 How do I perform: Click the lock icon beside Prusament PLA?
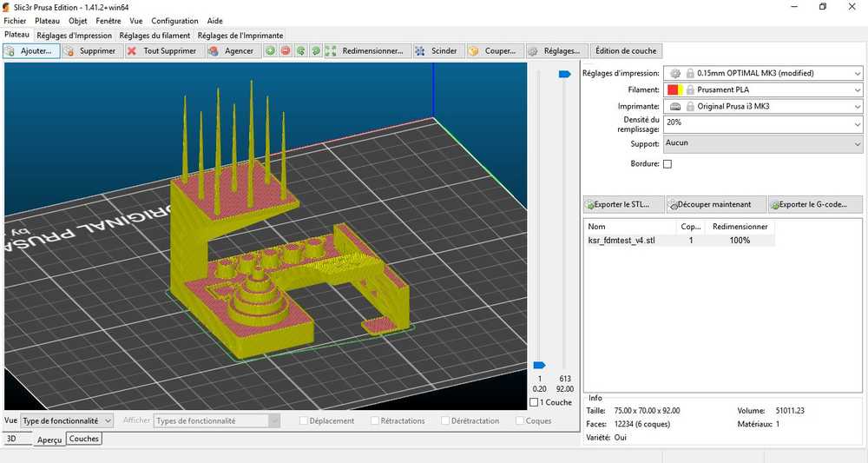[x=690, y=89]
